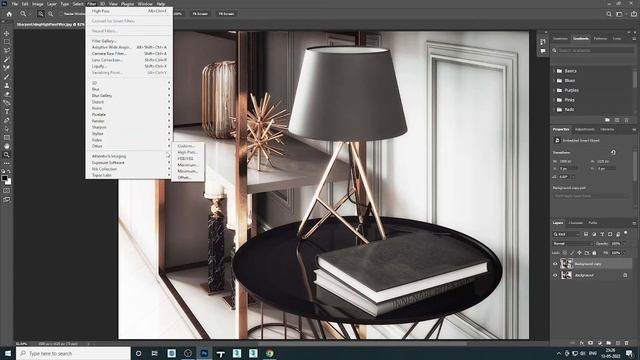This screenshot has width=640, height=360.
Task: Toggle Lock position in Layers panel
Action: (x=580, y=253)
